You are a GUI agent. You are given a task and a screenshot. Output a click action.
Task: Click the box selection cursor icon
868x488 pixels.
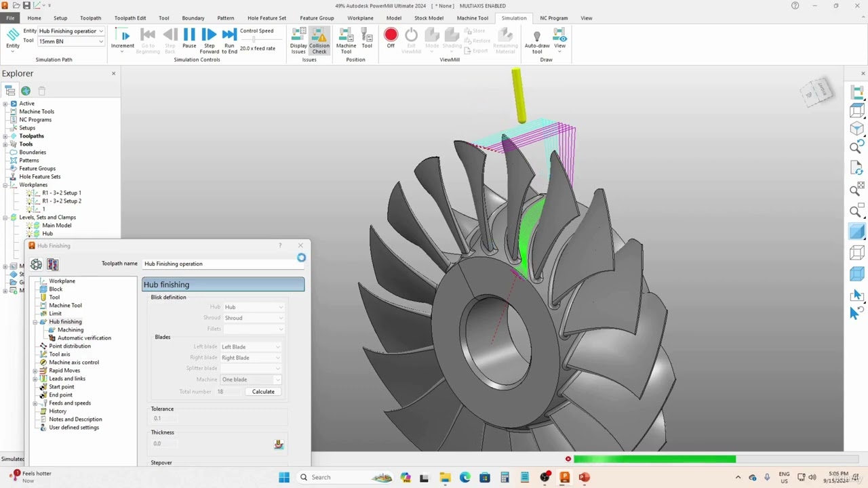tap(857, 295)
